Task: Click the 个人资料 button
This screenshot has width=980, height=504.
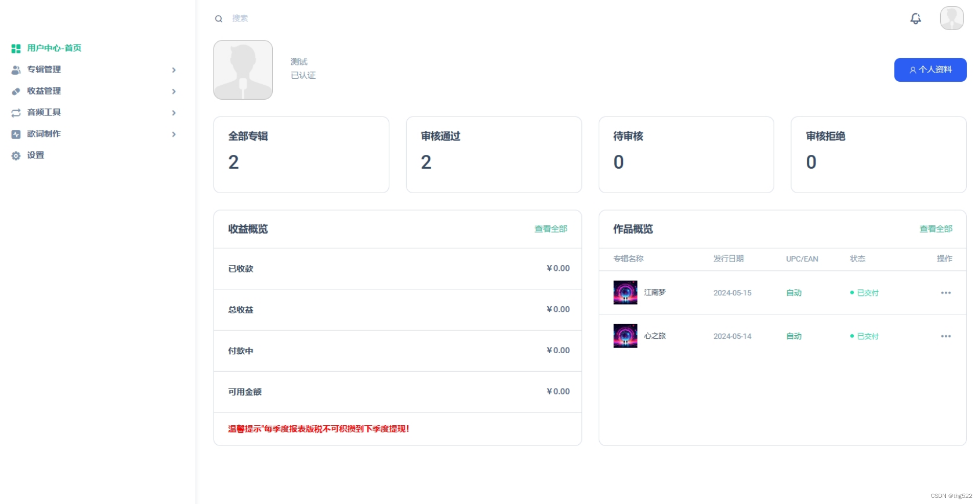Action: pyautogui.click(x=930, y=70)
